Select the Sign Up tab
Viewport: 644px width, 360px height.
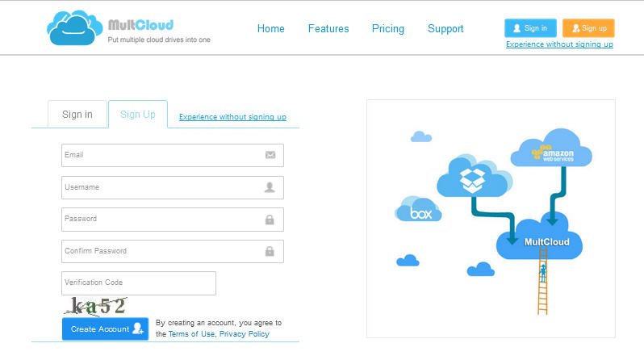[138, 115]
